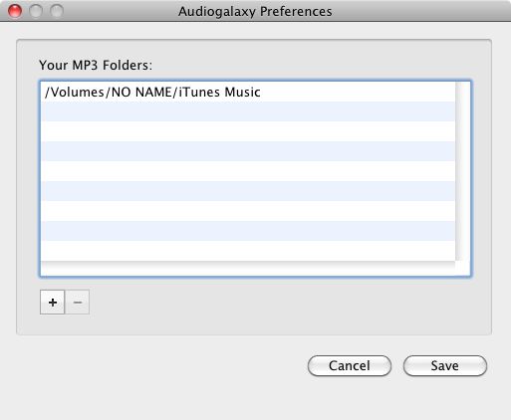Viewport: 511px width, 420px height.
Task: Select the empty eighth row of the folder list
Action: point(248,231)
